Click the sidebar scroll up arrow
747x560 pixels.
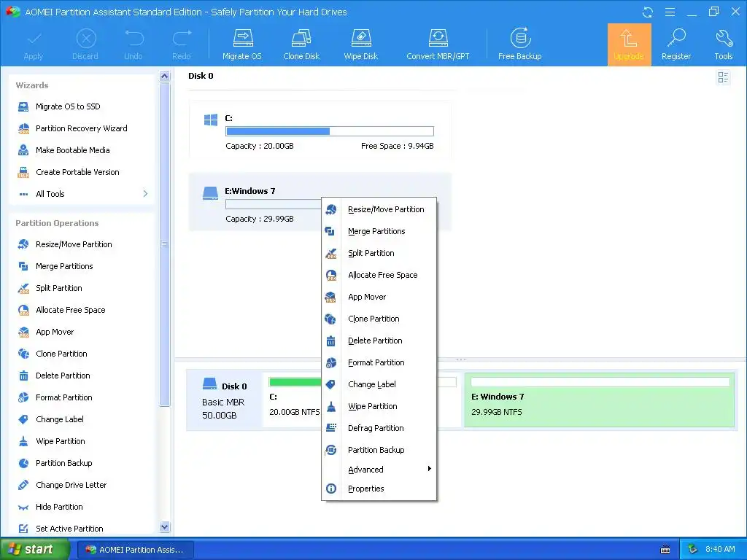click(164, 76)
